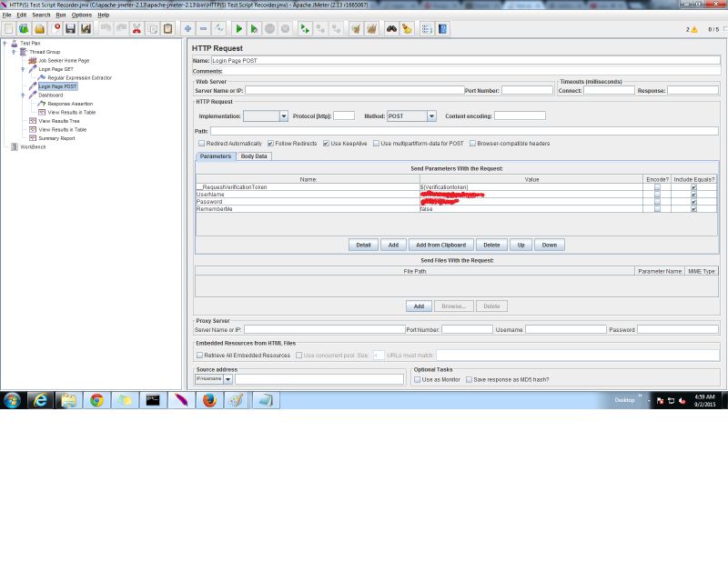Screen dimensions: 728x582
Task: Open the Options menu
Action: pyautogui.click(x=81, y=15)
